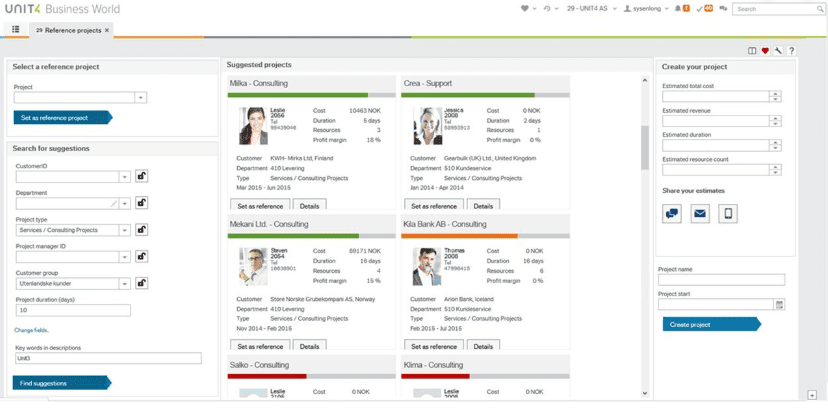Open the wrench settings tool
Screen dimensions: 828x410
pyautogui.click(x=778, y=51)
